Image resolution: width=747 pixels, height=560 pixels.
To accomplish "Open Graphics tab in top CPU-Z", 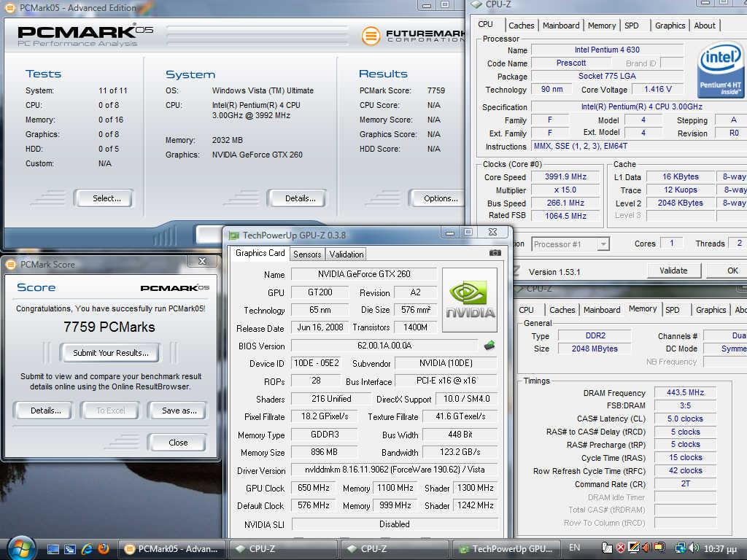I will 670,26.
